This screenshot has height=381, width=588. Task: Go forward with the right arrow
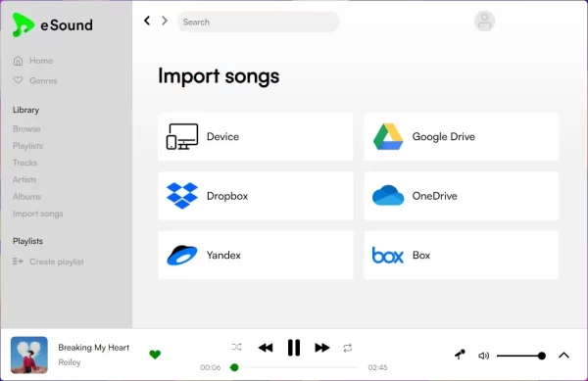[165, 21]
